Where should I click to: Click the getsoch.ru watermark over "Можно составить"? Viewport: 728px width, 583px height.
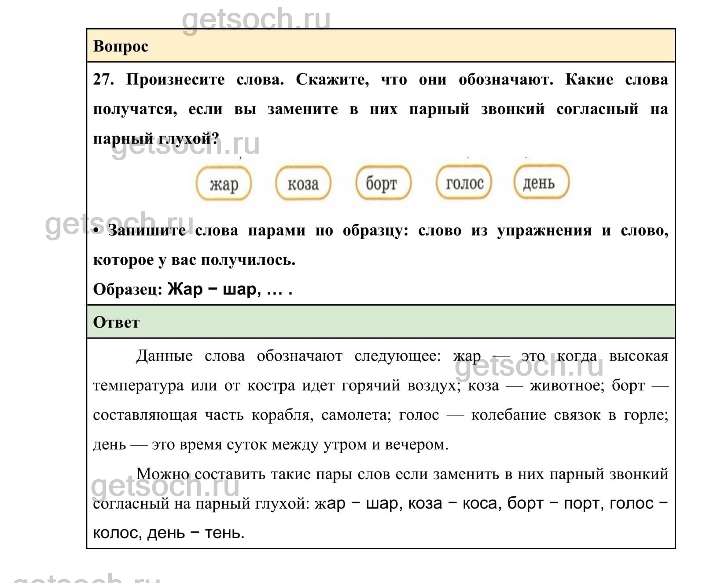point(165,487)
